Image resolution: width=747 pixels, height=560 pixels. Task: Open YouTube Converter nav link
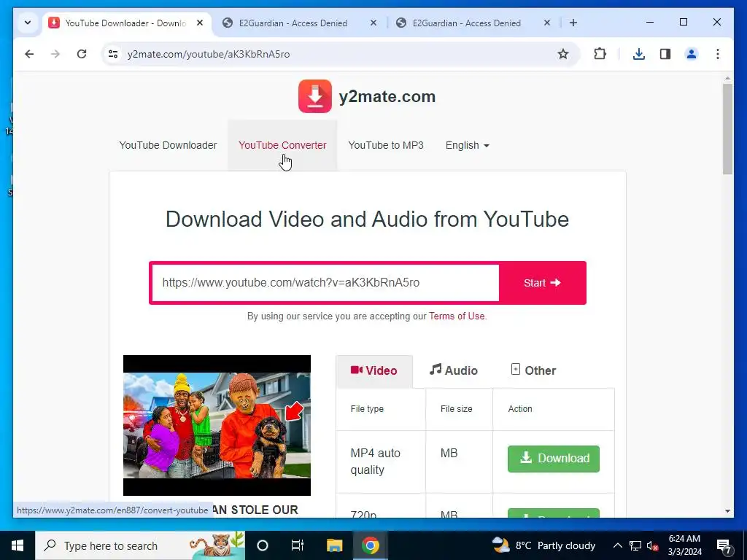click(x=282, y=145)
